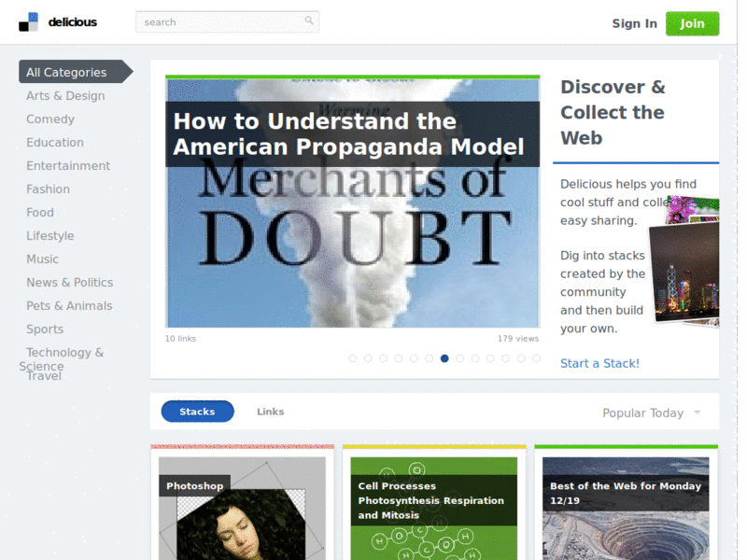The height and width of the screenshot is (560, 747).
Task: Click the Delicious logo icon
Action: 28,22
